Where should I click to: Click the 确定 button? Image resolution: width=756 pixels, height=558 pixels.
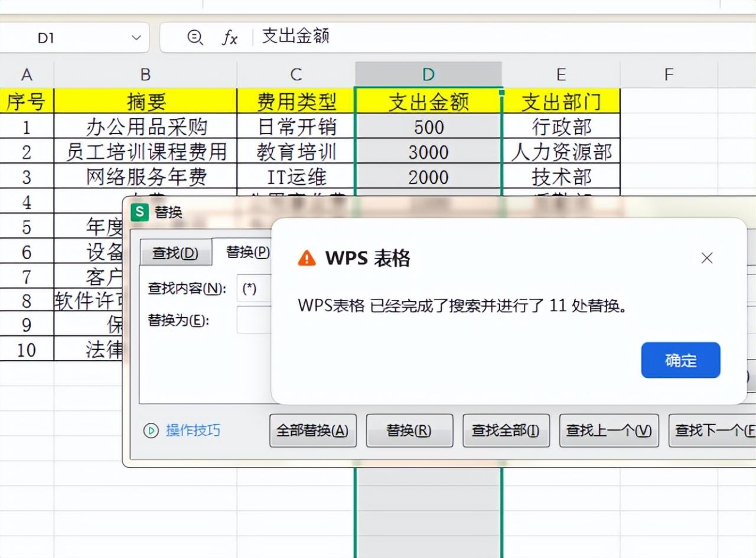(x=680, y=360)
